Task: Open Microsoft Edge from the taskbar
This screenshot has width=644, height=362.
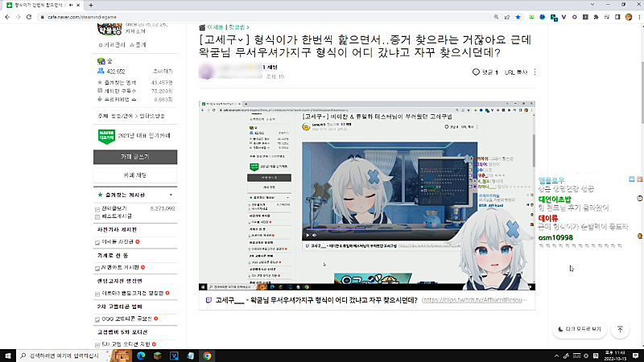Action: click(141, 356)
